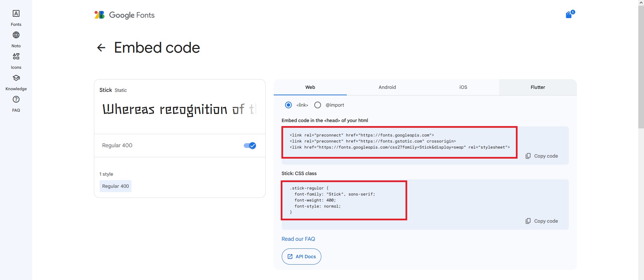Open the Fonts section icon in sidebar
Viewport: 644px width, 280px height.
[x=16, y=14]
